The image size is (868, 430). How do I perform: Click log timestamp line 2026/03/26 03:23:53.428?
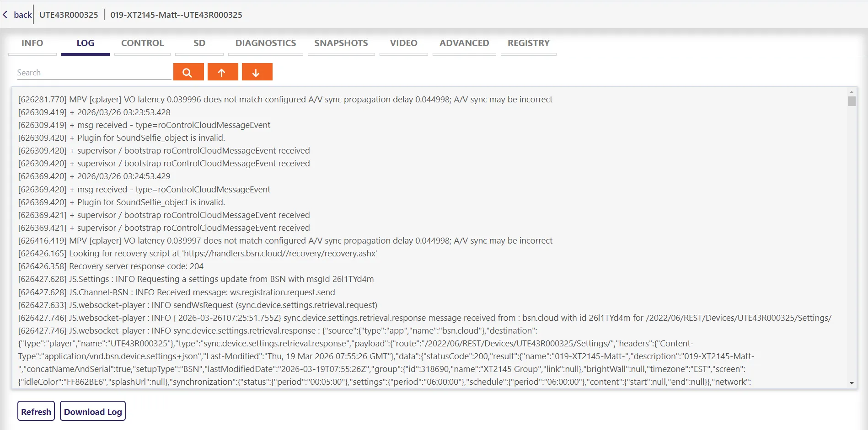pyautogui.click(x=94, y=112)
